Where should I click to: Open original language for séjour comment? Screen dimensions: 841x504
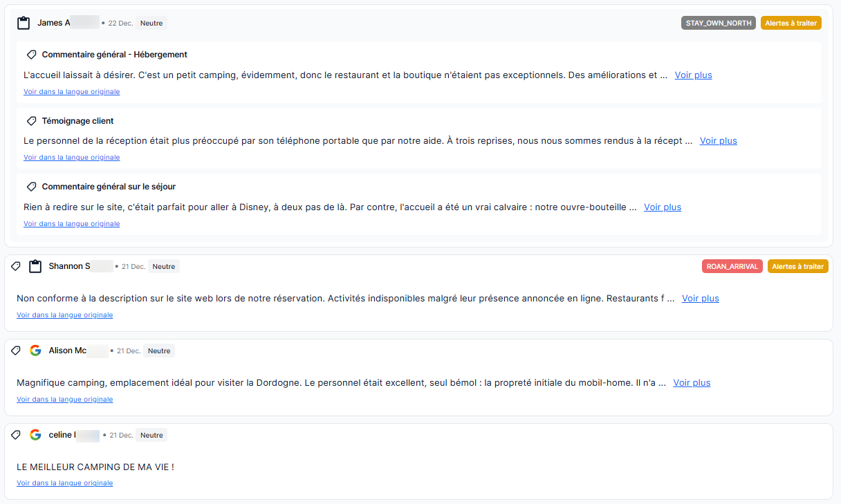[x=71, y=224]
